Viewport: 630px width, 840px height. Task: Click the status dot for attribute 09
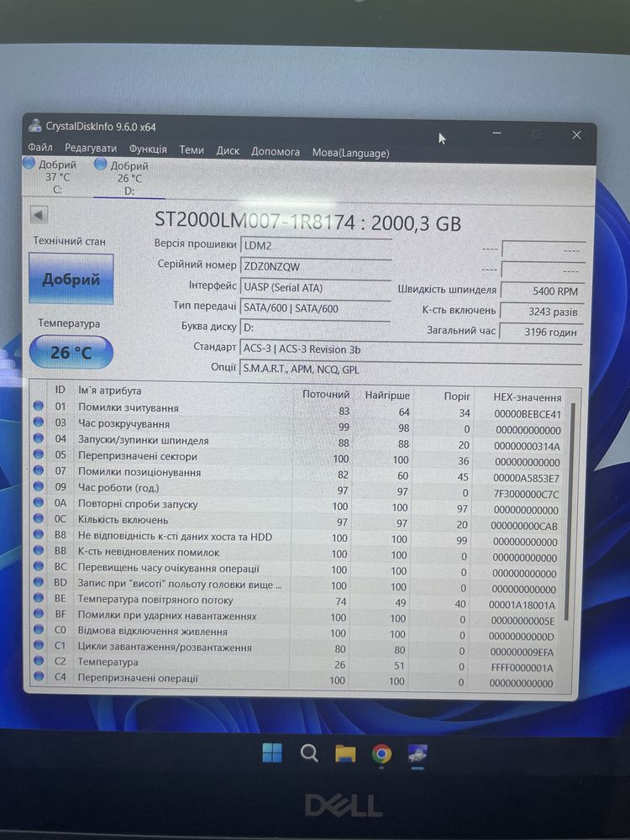[38, 486]
